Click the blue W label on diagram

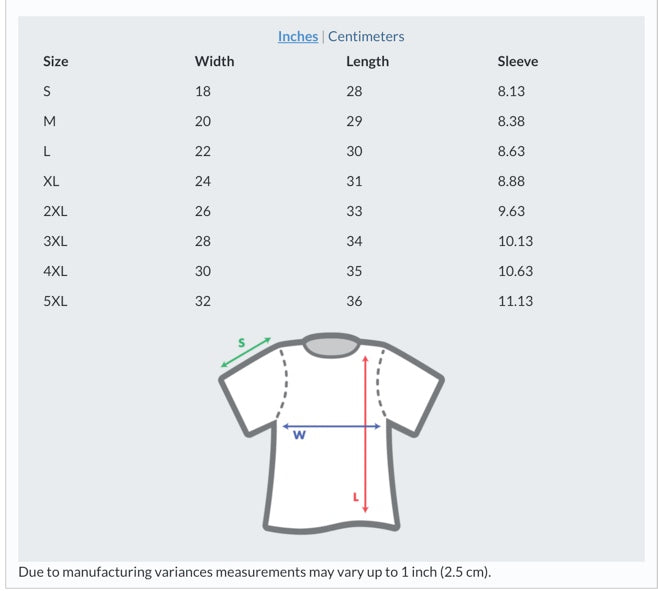click(x=299, y=435)
